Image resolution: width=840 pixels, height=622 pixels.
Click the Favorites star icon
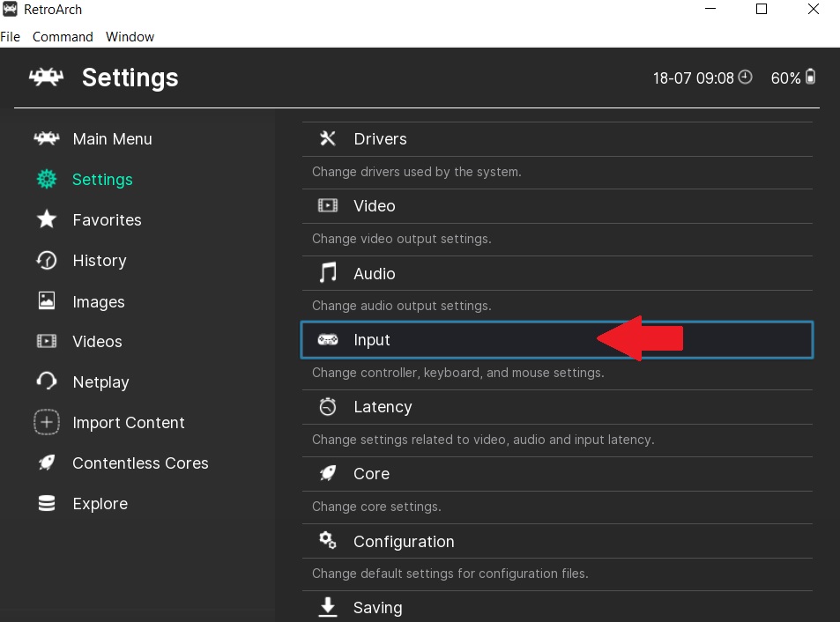47,220
